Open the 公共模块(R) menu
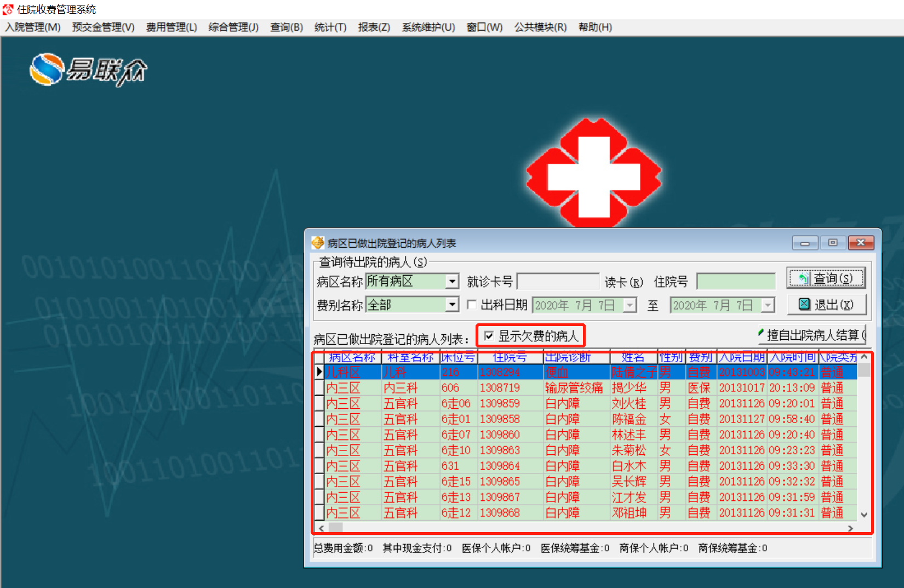904x588 pixels. [540, 27]
